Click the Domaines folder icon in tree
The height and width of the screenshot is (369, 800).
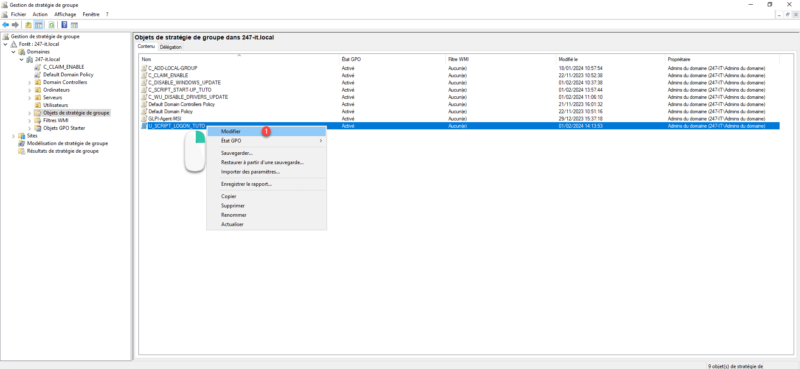(x=22, y=52)
